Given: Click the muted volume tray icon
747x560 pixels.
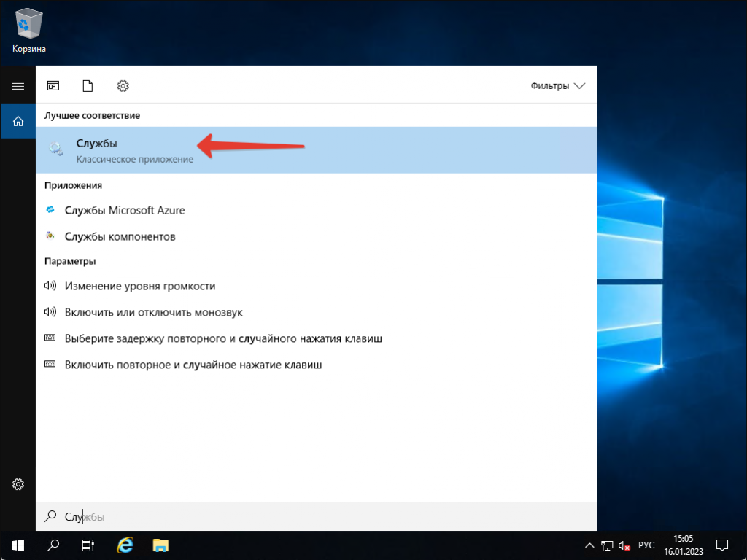Looking at the screenshot, I should tap(624, 545).
